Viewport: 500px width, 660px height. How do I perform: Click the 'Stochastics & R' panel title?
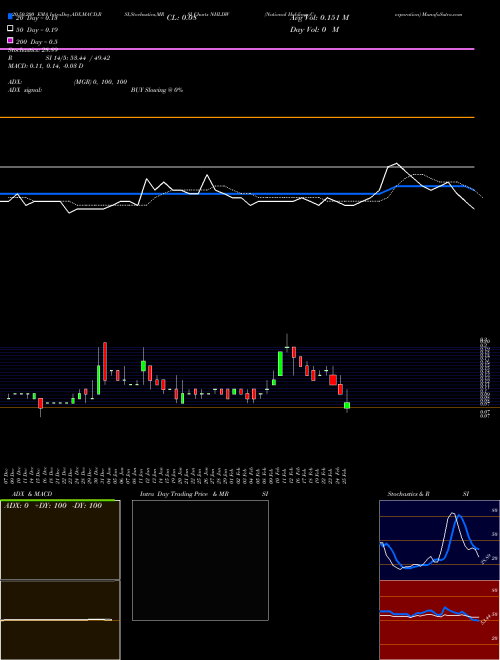coord(409,494)
